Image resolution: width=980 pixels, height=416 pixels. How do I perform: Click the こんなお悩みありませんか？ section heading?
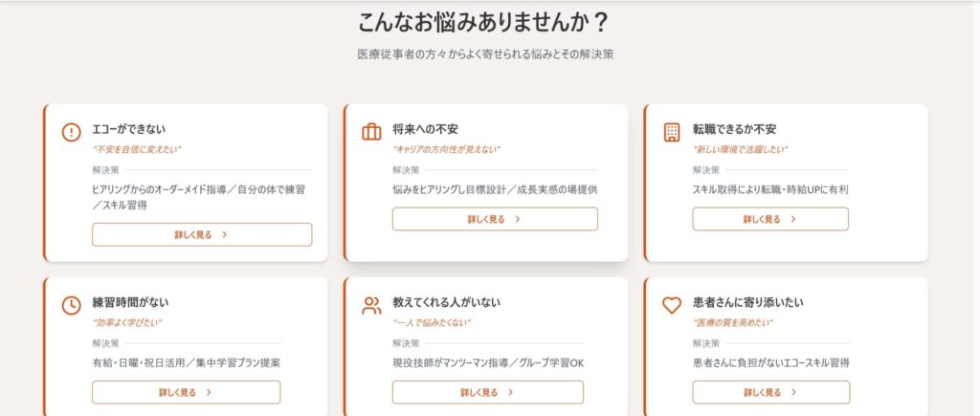[484, 22]
